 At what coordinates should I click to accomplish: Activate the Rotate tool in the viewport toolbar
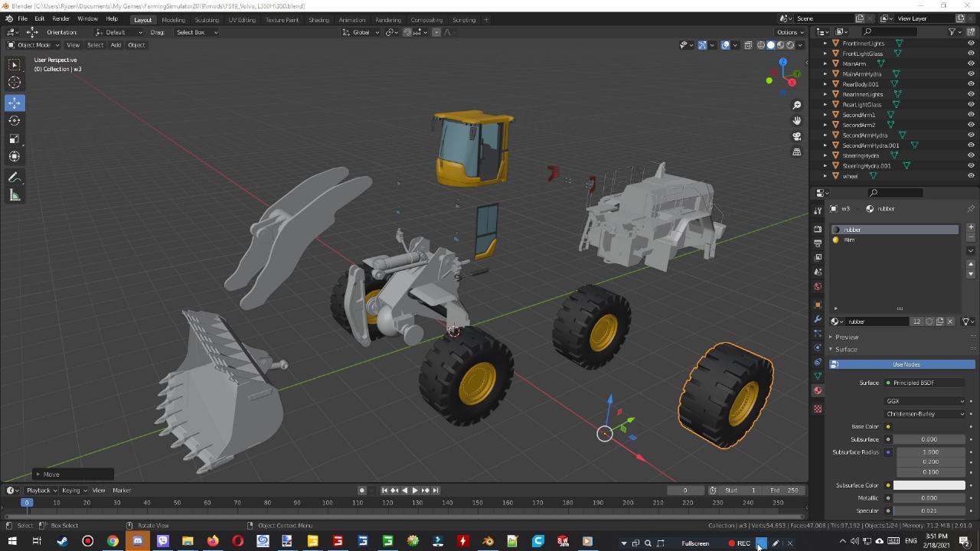tap(15, 121)
